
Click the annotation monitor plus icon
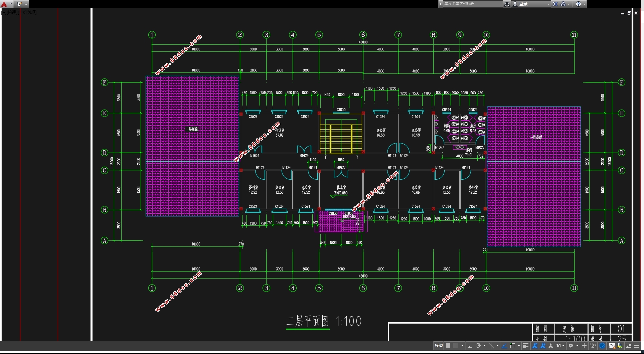coord(584,346)
